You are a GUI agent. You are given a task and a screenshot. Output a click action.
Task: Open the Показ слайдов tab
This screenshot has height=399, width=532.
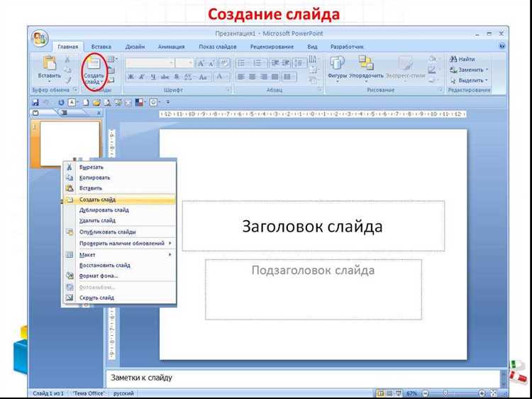(218, 47)
